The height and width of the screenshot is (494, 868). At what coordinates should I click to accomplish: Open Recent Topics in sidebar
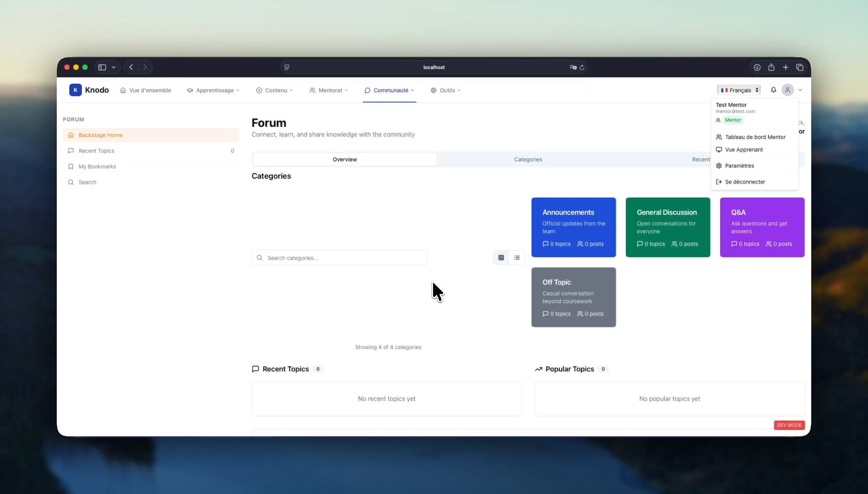coord(97,151)
